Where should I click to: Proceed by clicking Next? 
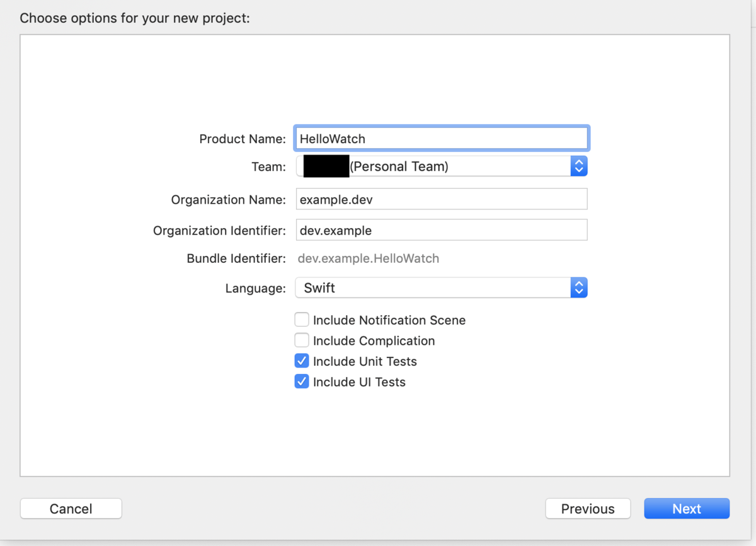tap(686, 509)
